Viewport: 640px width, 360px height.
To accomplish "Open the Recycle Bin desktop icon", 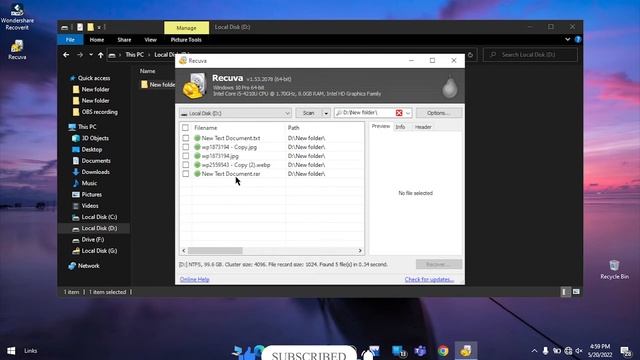I will [x=614, y=269].
